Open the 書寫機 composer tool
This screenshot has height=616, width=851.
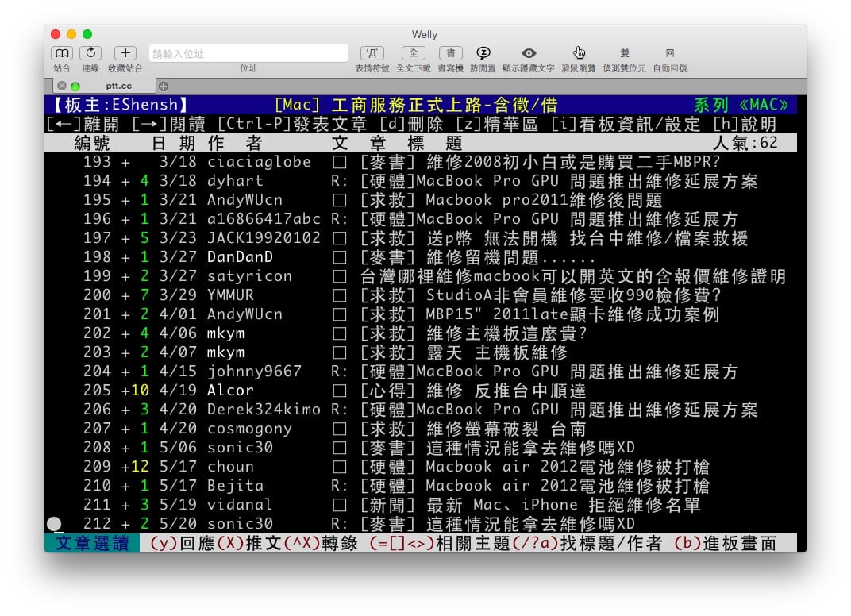click(x=450, y=53)
